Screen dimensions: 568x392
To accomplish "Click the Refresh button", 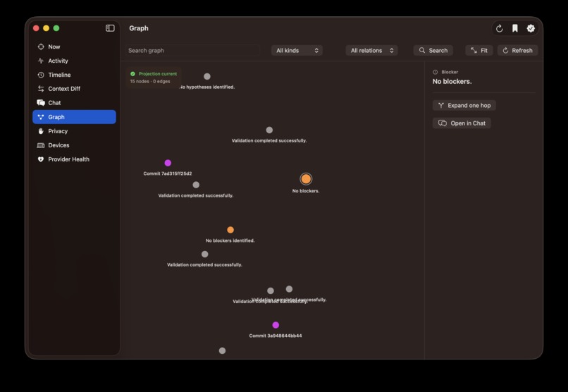I will click(518, 50).
